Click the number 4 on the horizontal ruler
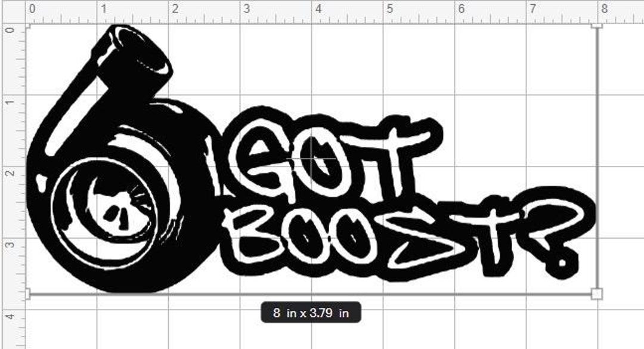The height and width of the screenshot is (349, 644). coord(318,7)
